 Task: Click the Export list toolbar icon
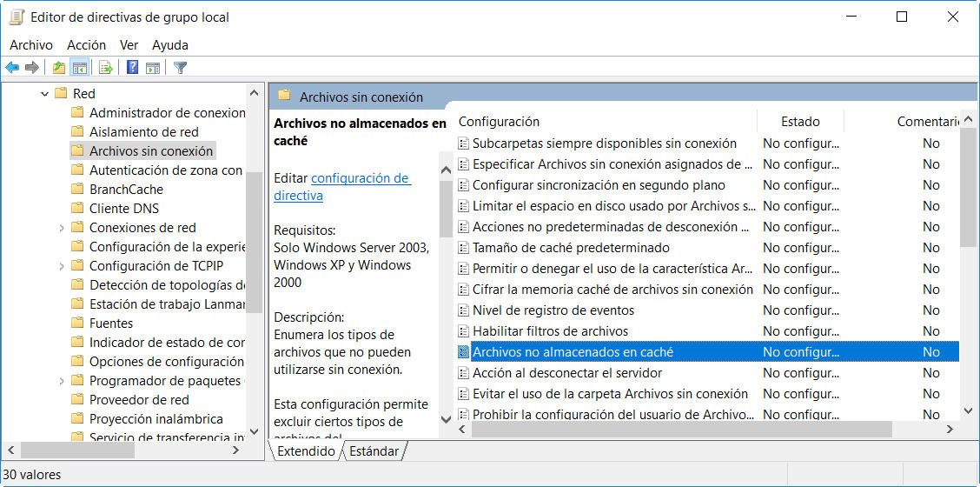click(x=106, y=68)
